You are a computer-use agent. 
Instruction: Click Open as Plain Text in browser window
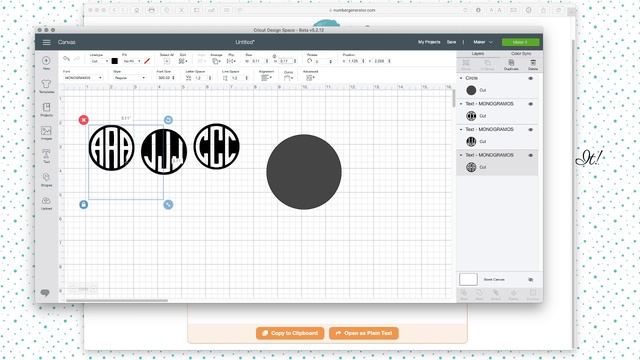(x=364, y=333)
